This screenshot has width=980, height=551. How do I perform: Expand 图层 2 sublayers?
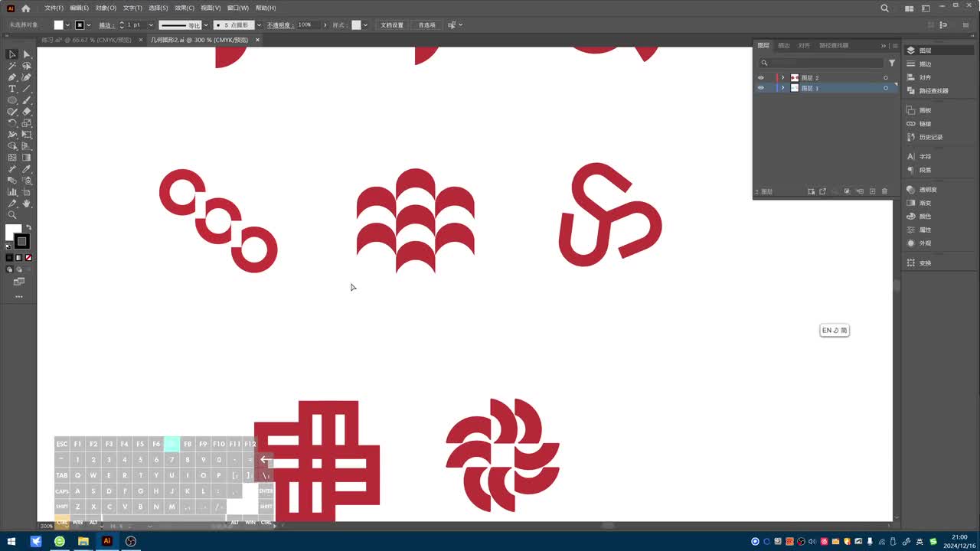tap(782, 78)
